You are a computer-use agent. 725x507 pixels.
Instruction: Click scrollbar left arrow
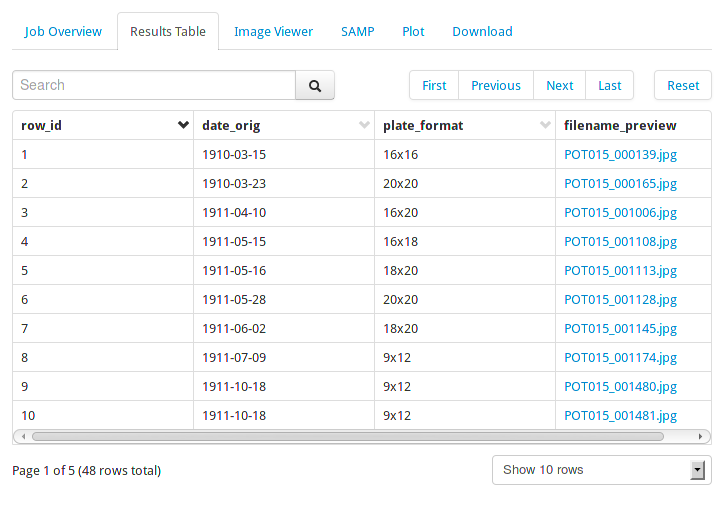[x=23, y=436]
